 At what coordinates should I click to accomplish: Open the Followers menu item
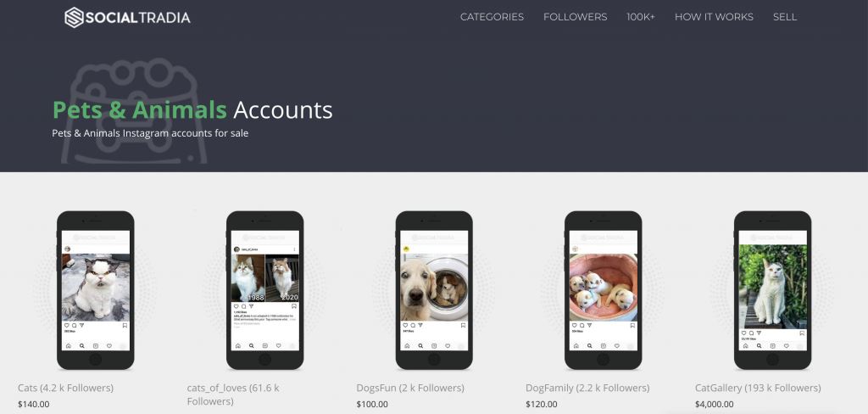[x=576, y=17]
